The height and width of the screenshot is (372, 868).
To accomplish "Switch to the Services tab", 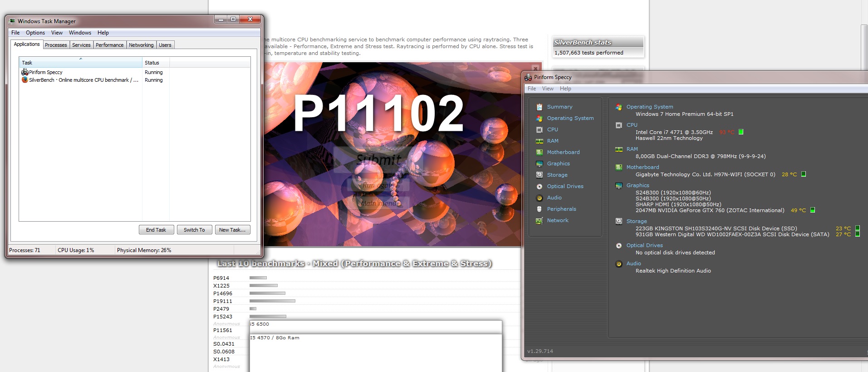I will click(81, 45).
